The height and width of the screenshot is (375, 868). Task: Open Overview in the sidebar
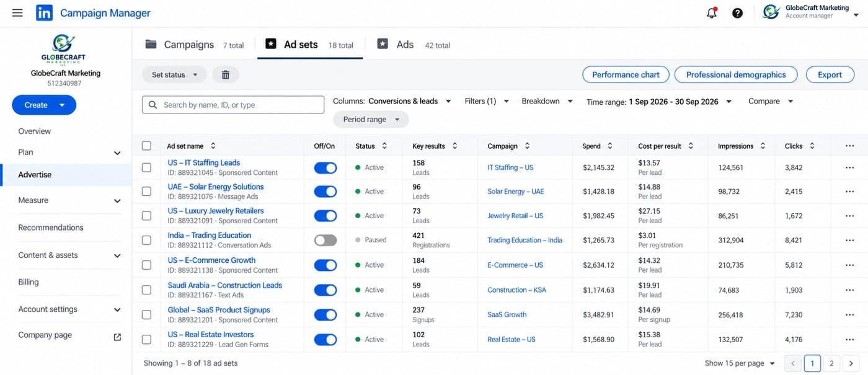pyautogui.click(x=35, y=131)
